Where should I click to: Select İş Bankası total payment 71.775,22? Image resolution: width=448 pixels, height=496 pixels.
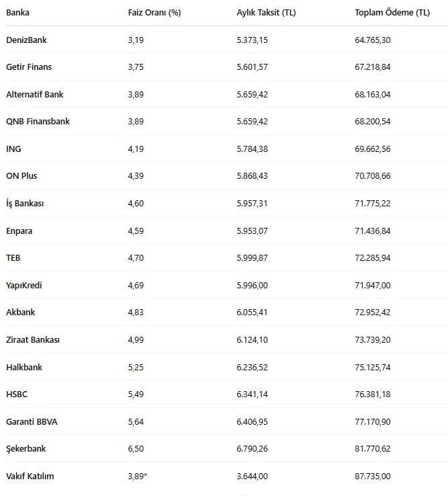(372, 204)
